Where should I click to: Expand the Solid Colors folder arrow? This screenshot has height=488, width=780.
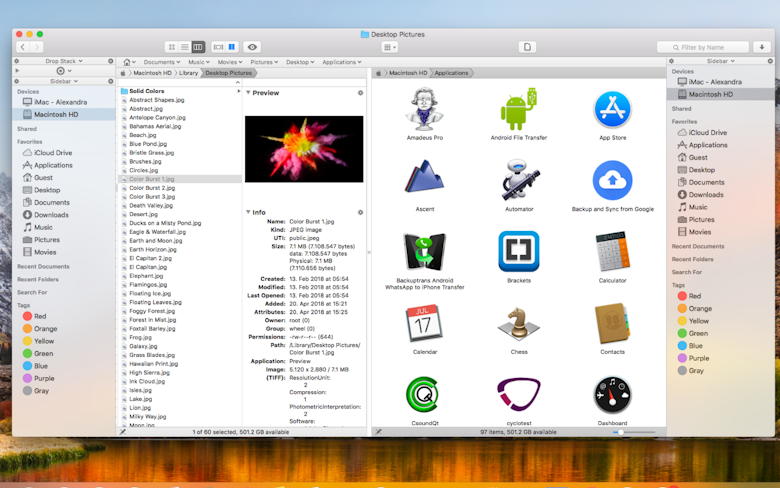point(239,92)
